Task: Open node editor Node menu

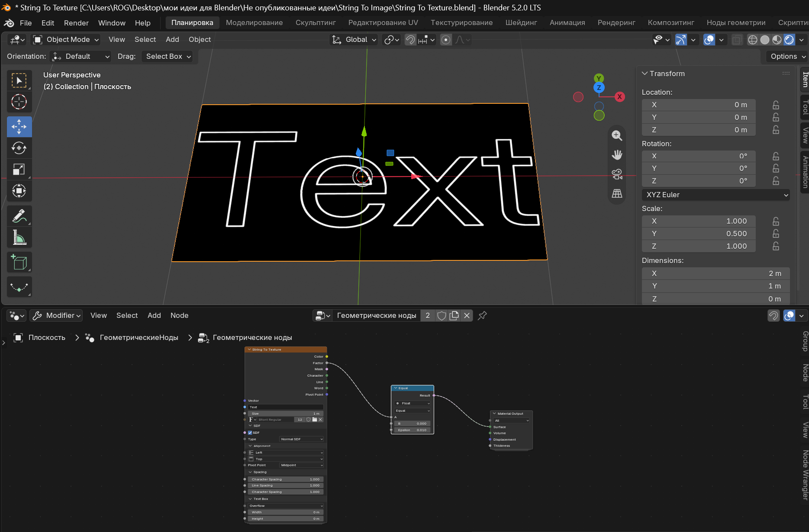Action: tap(179, 316)
